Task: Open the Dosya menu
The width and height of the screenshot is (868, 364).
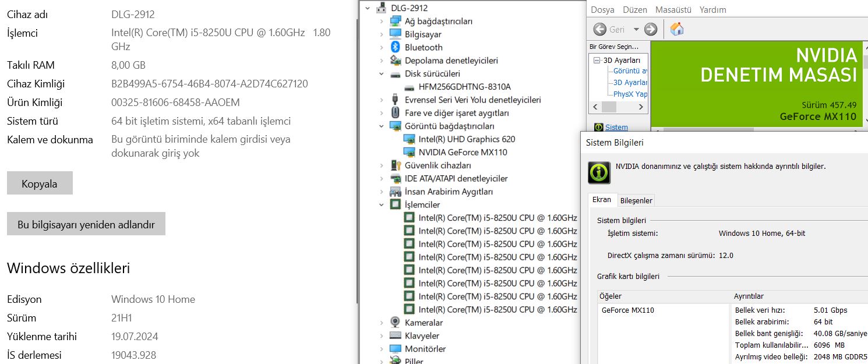Action: (602, 10)
